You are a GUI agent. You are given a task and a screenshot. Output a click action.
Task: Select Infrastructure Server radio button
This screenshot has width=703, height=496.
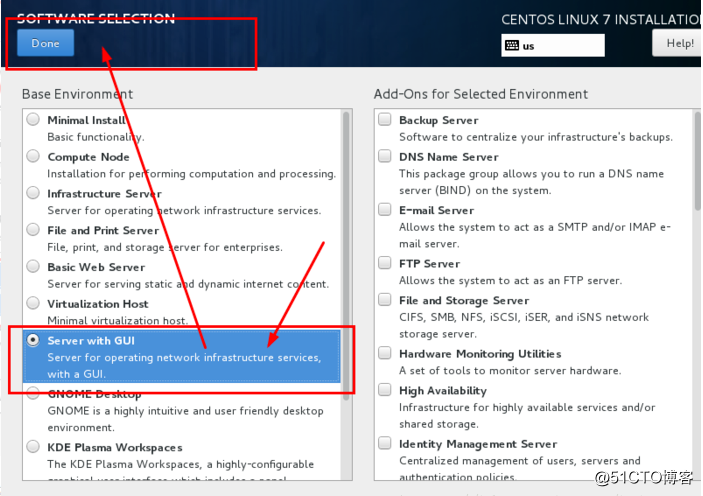tap(33, 193)
